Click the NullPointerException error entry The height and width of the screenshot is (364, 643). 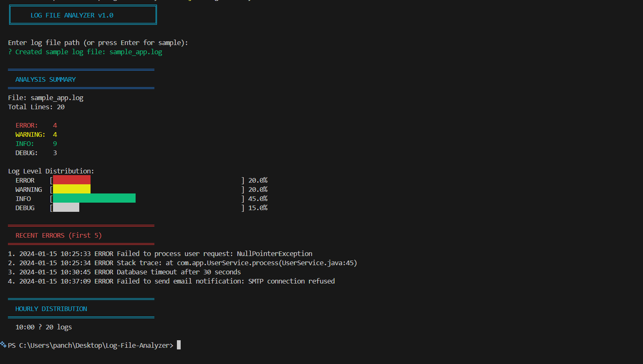point(274,253)
